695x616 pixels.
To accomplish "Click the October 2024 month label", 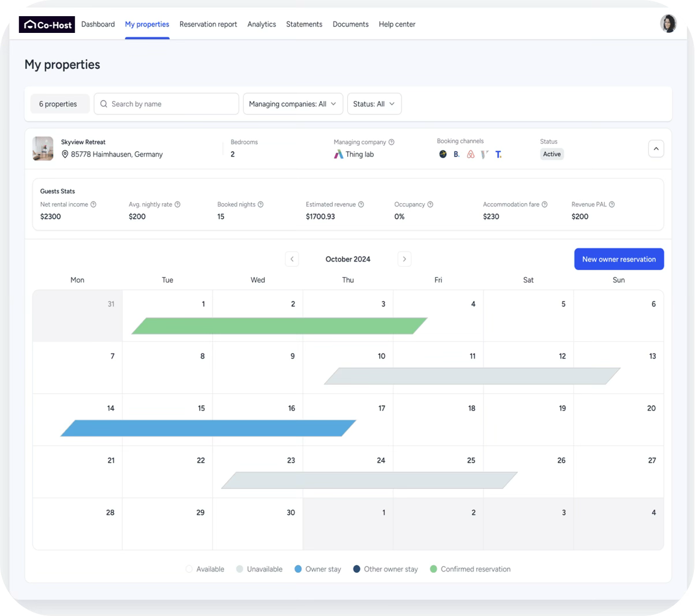I will (348, 259).
